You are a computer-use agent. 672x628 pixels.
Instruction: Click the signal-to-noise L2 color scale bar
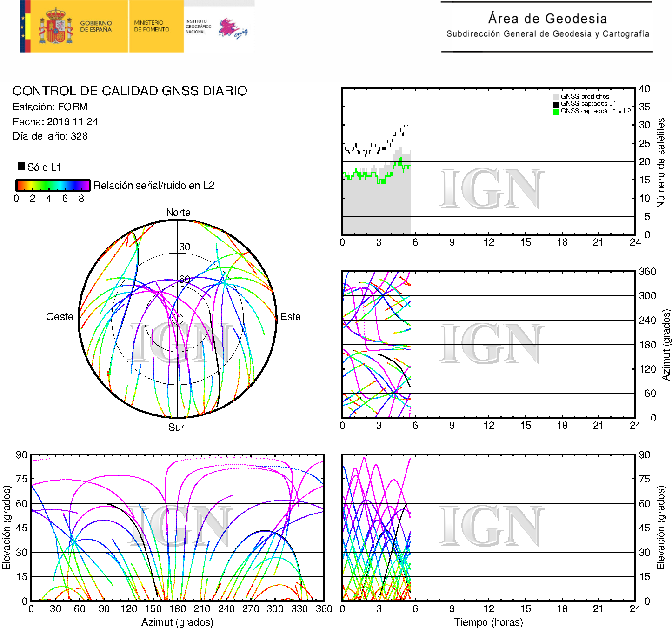pos(53,185)
